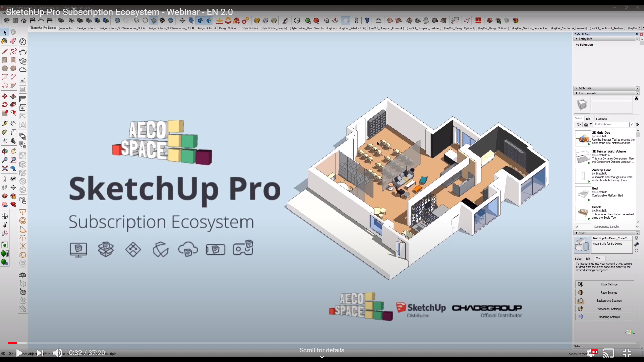Toggle X-Ray face style
The width and height of the screenshot is (644, 362).
(x=117, y=21)
